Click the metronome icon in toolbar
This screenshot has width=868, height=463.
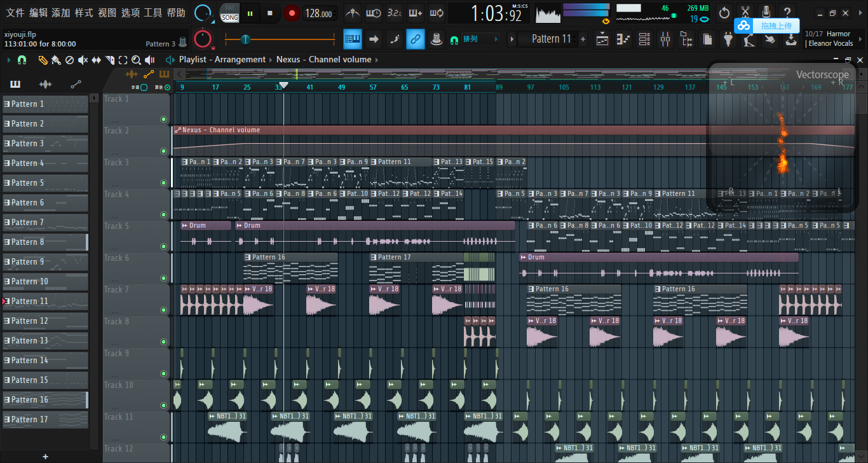351,13
